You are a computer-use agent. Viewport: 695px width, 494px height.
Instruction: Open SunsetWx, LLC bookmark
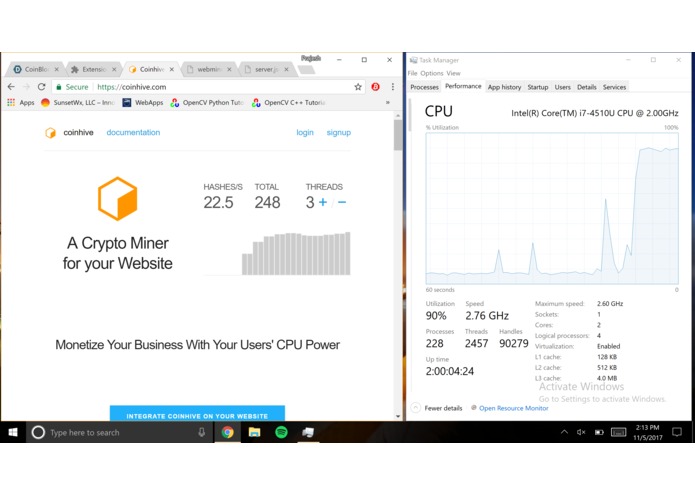pos(78,102)
